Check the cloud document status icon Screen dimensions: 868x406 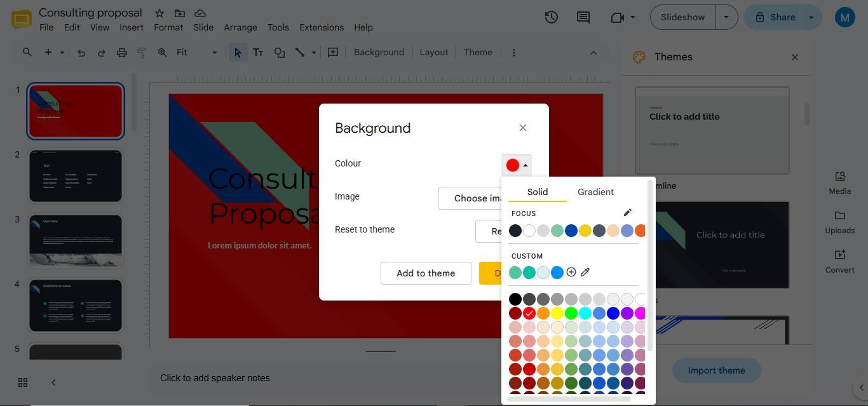click(x=200, y=13)
